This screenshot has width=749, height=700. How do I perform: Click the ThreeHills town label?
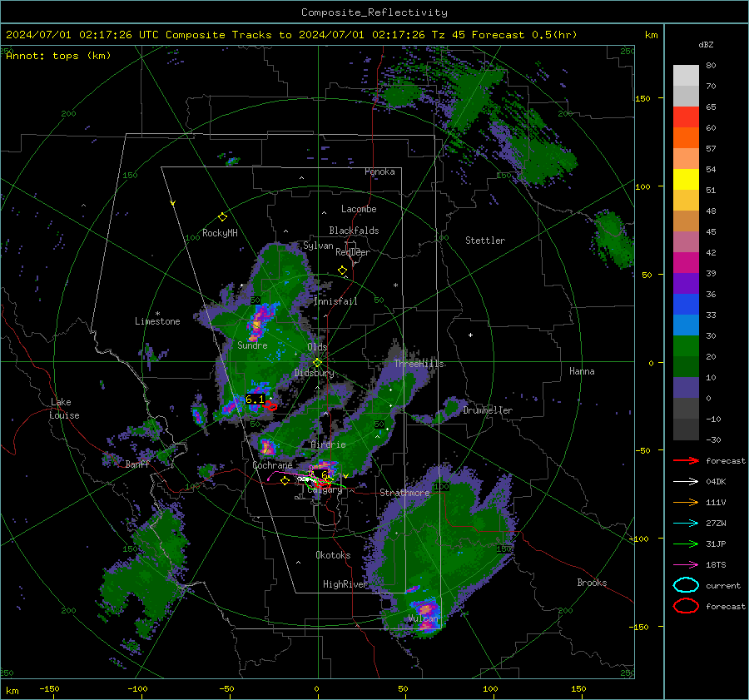(419, 364)
